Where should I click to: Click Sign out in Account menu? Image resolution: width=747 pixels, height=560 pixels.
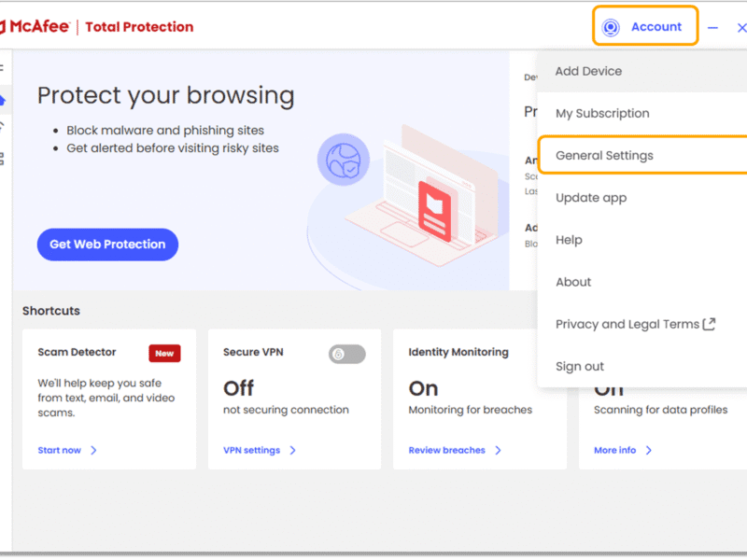coord(580,366)
